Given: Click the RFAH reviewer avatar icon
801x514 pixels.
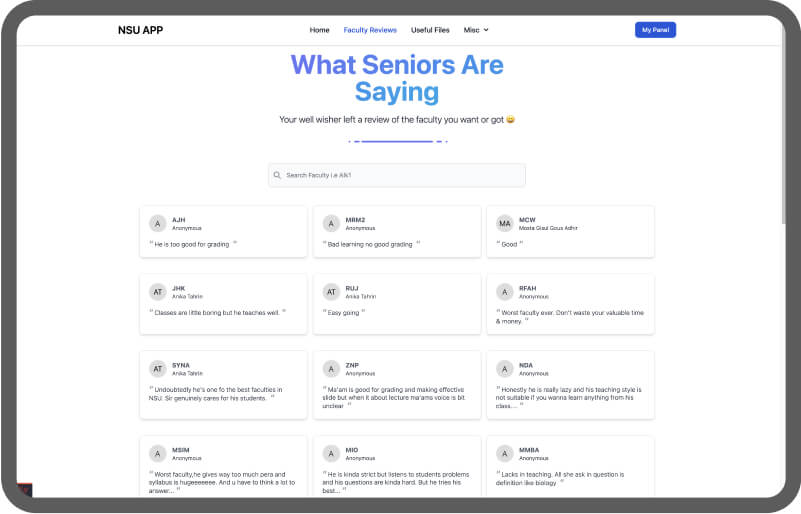Looking at the screenshot, I should [505, 292].
